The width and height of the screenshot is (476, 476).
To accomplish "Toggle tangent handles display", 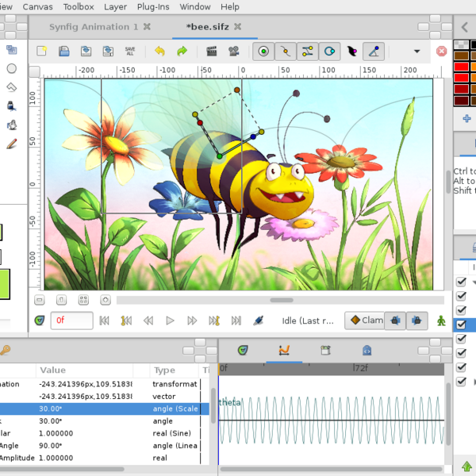I will coord(308,52).
